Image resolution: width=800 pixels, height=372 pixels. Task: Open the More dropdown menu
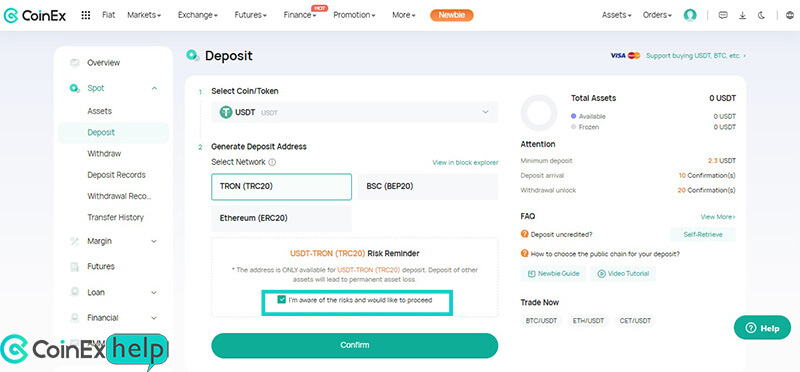(404, 15)
